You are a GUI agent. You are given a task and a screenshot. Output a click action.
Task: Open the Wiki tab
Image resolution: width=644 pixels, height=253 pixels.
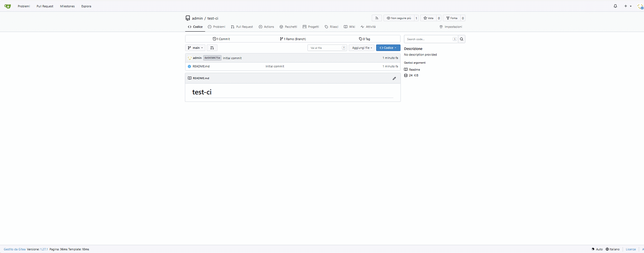tap(349, 27)
